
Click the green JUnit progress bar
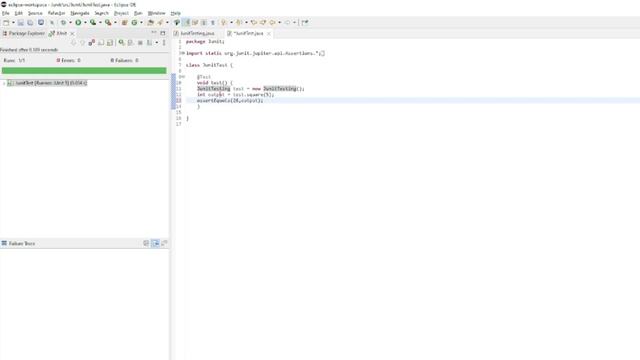pos(84,71)
